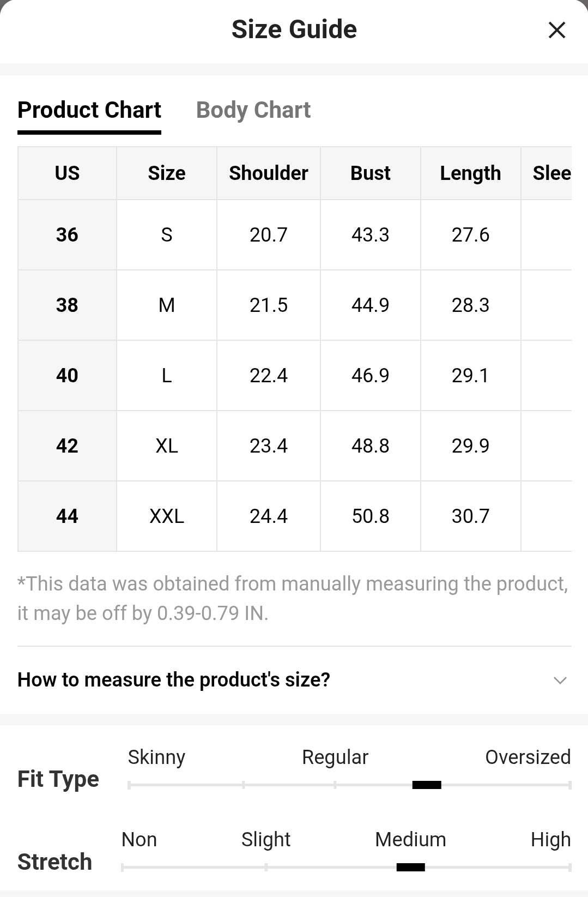Click the Medium stretch label
The height and width of the screenshot is (897, 588).
[x=410, y=839]
